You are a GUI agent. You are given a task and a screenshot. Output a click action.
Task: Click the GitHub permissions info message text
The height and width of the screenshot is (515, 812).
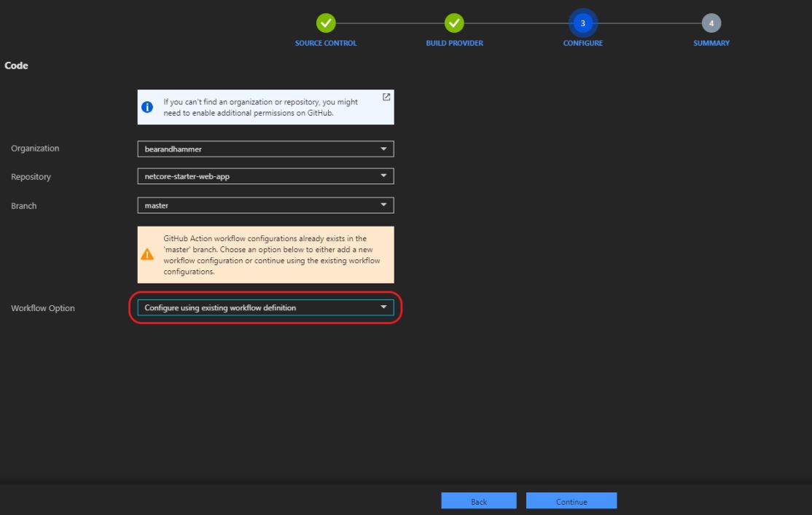point(260,107)
